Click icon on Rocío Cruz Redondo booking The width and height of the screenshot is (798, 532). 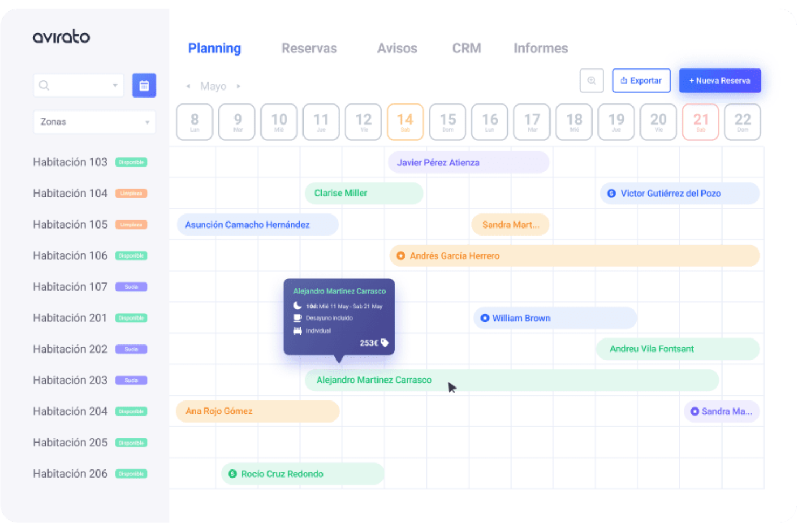pos(232,474)
